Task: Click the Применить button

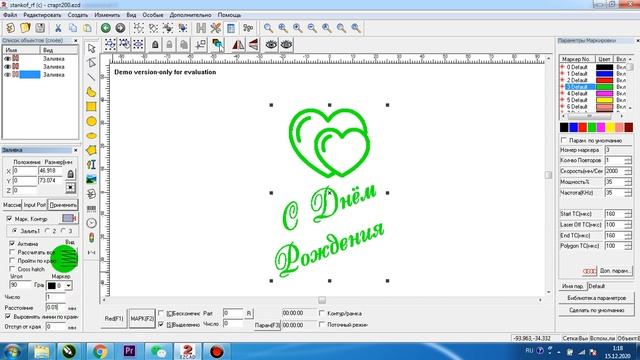Action: click(63, 205)
